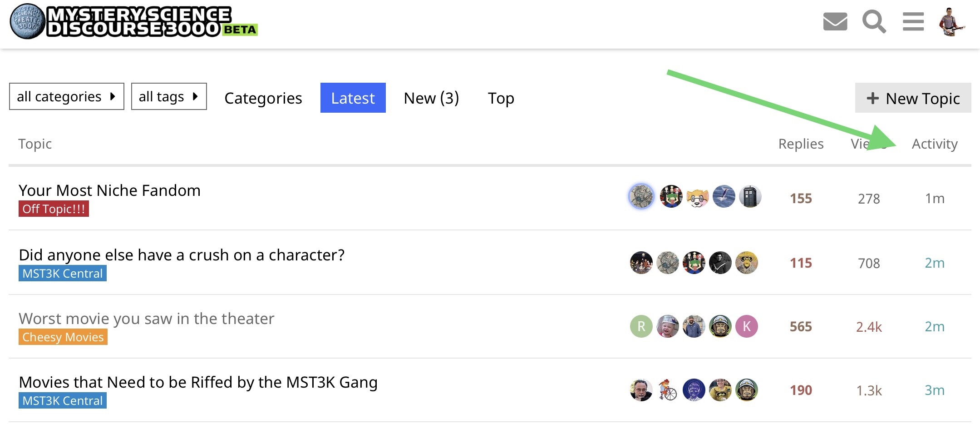Image resolution: width=980 pixels, height=424 pixels.
Task: Expand the all tags dropdown
Action: (x=168, y=96)
